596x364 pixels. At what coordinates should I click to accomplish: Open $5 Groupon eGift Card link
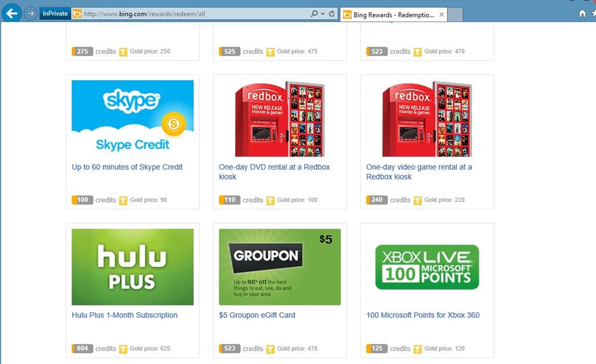tap(257, 315)
